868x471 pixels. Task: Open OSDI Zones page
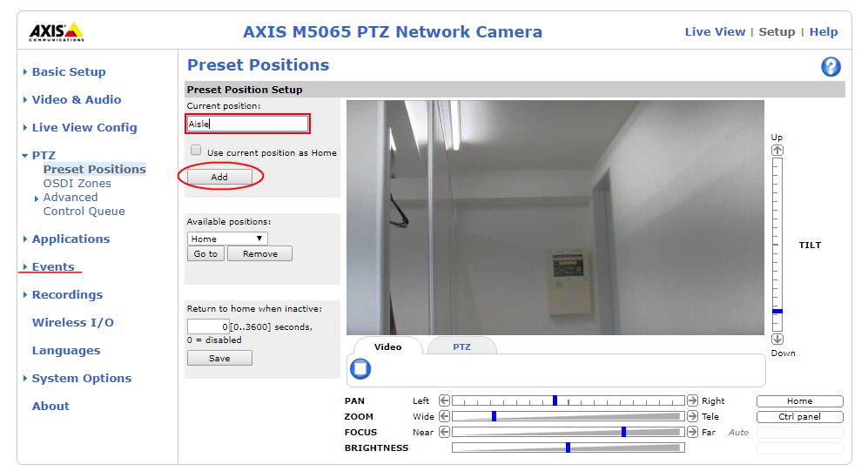point(77,183)
